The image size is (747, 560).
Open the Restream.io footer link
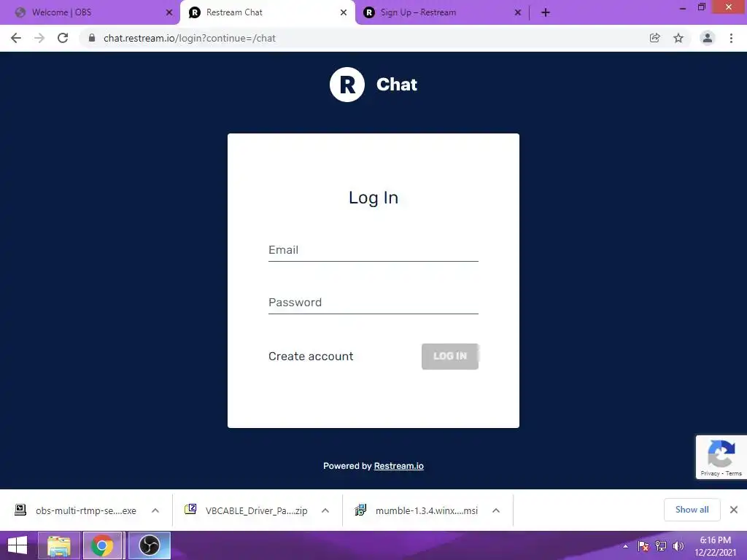tap(399, 466)
